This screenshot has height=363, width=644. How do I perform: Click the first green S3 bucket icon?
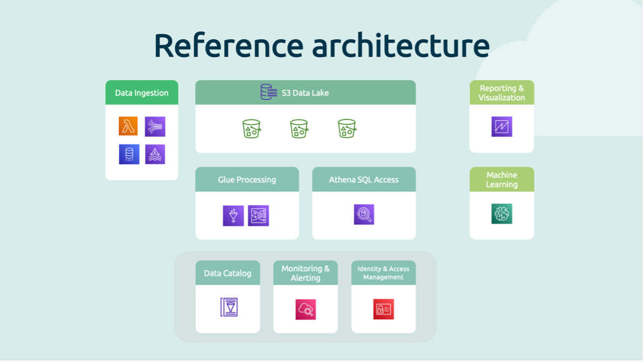(x=251, y=129)
